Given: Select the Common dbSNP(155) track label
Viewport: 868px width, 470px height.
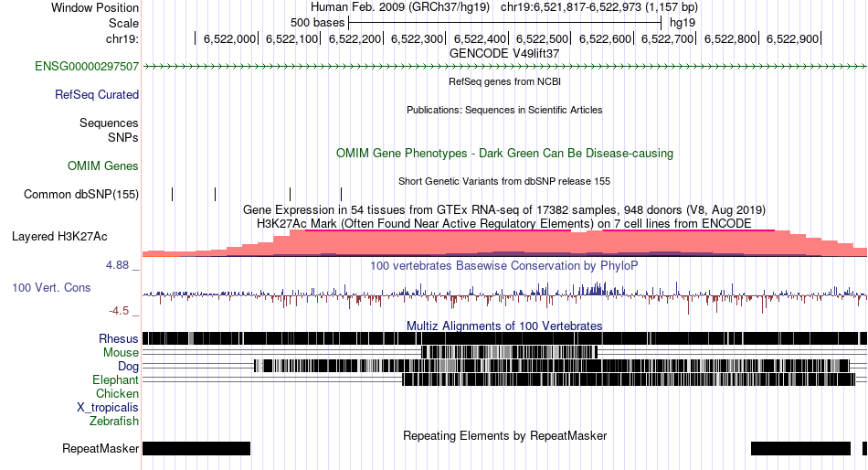Looking at the screenshot, I should 80,195.
